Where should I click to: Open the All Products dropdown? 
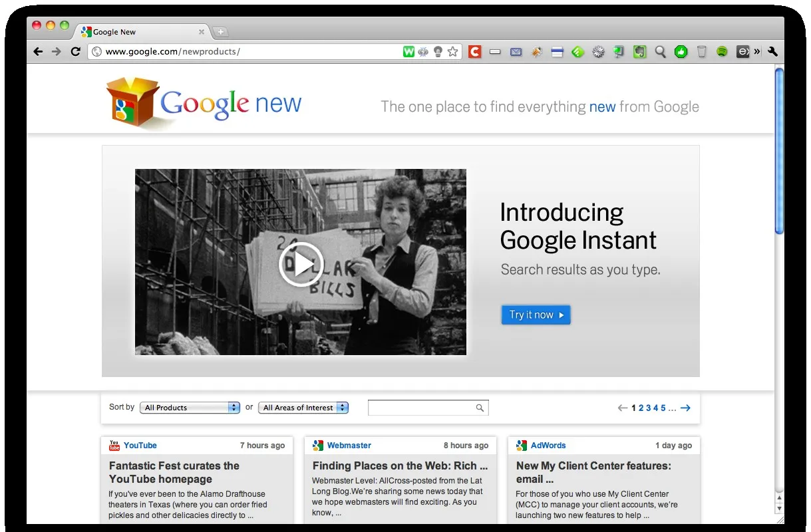(190, 408)
